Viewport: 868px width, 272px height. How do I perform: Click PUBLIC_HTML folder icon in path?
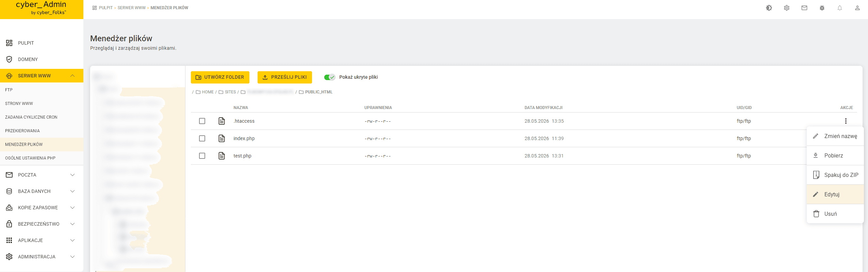point(301,92)
